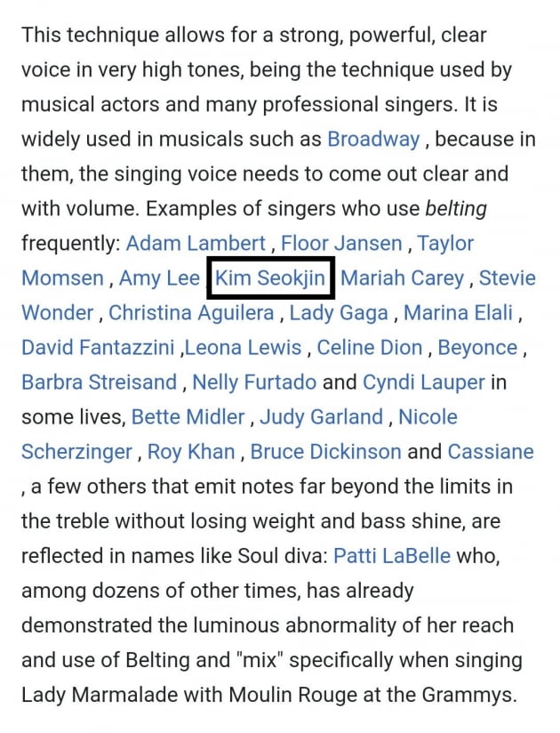Open the Judy Garland link
Viewport: 560px width, 733px height.
point(322,416)
